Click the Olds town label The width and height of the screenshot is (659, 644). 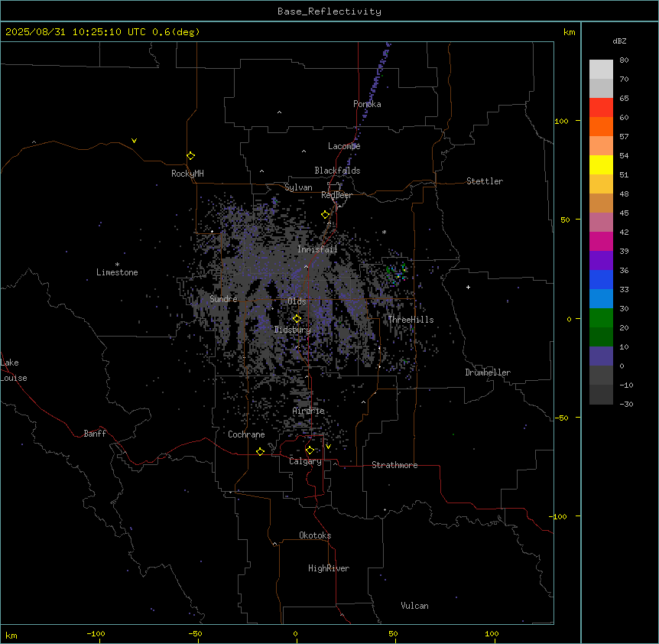point(297,301)
